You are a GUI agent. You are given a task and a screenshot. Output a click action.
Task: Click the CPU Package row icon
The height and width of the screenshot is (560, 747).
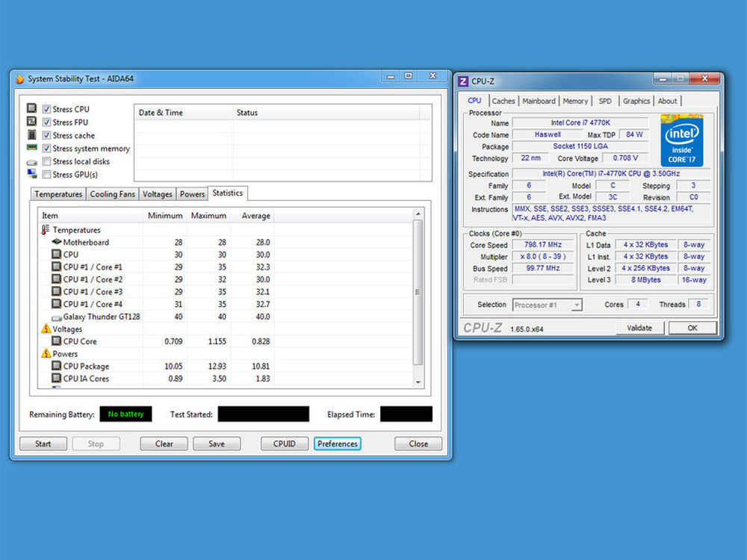pos(56,366)
